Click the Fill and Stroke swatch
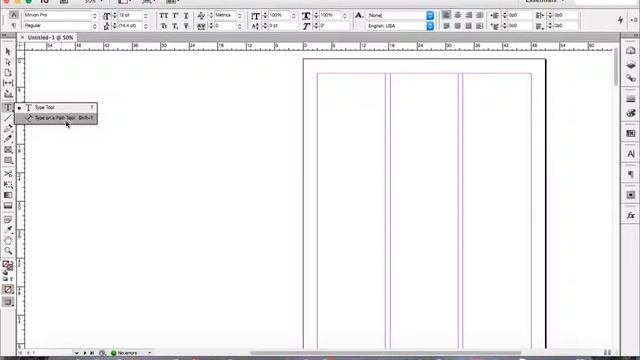 8,266
